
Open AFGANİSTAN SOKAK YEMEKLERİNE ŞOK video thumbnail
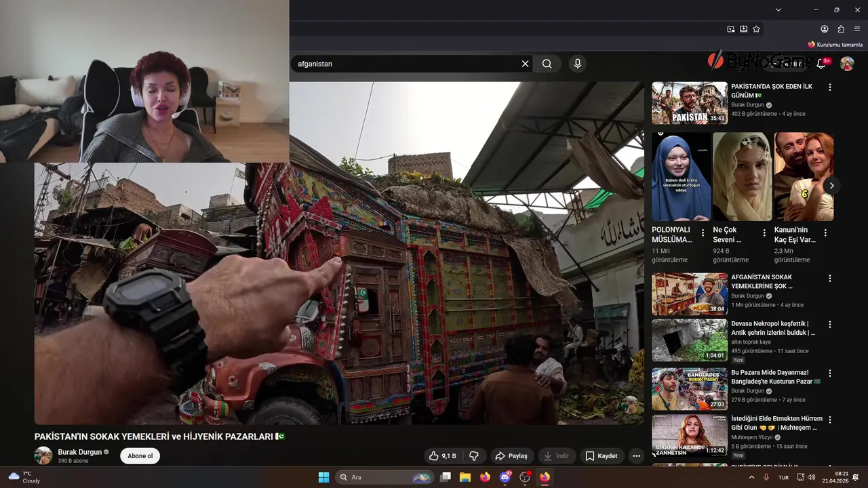[x=690, y=293]
